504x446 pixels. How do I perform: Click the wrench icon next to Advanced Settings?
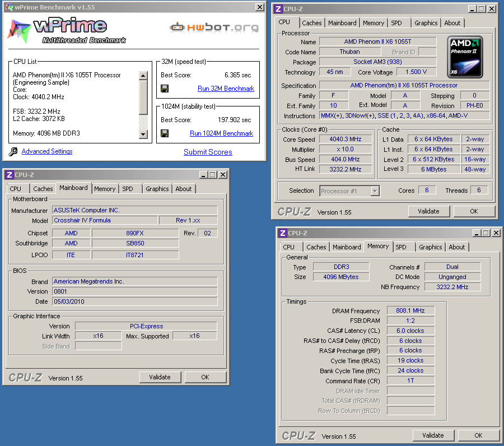tap(13, 151)
